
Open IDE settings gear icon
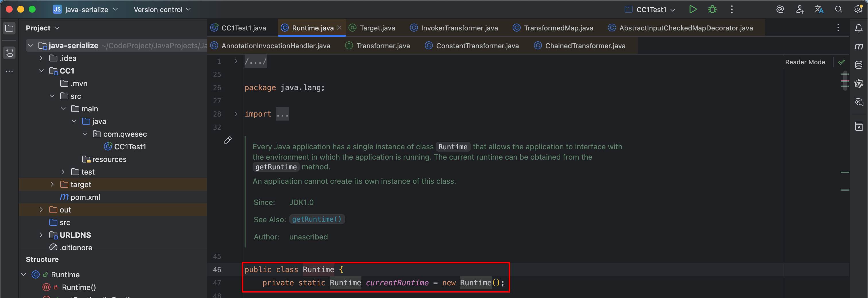pos(858,9)
